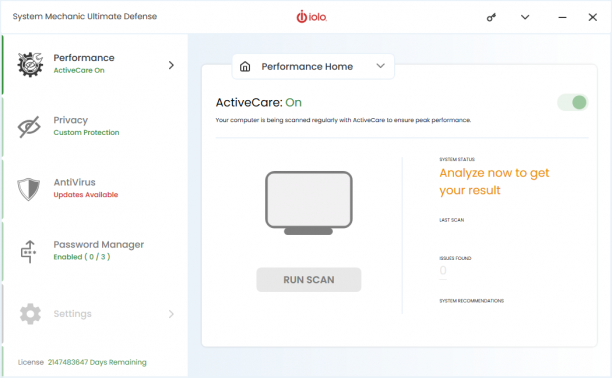Click the SYSTEM STATUS label
Image resolution: width=612 pixels, height=378 pixels.
tap(457, 159)
